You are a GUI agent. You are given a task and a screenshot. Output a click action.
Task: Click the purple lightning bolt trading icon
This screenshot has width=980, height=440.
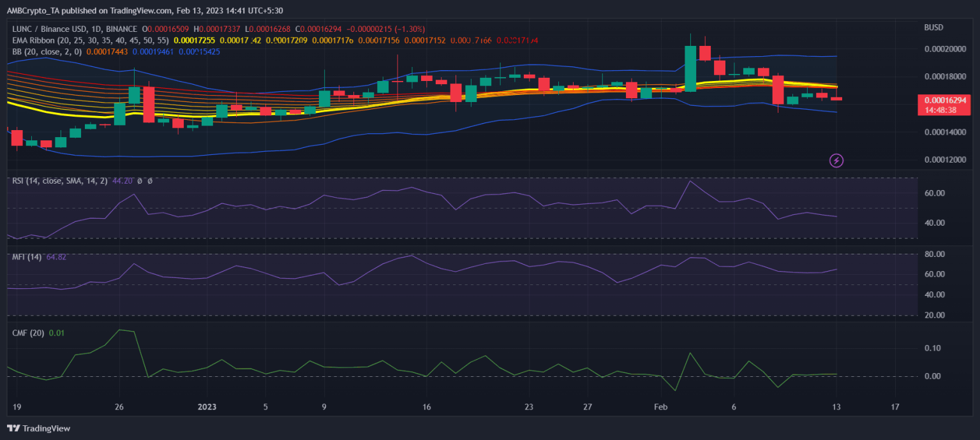[836, 160]
